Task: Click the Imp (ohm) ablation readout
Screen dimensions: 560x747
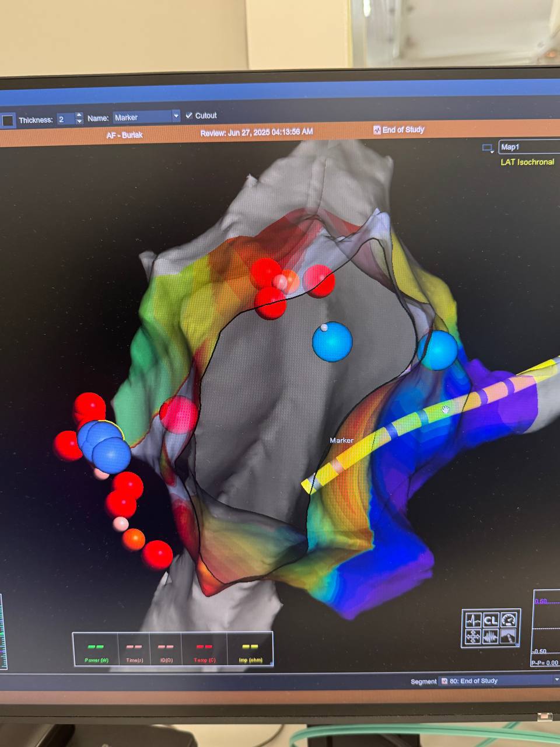Action: pos(250,649)
